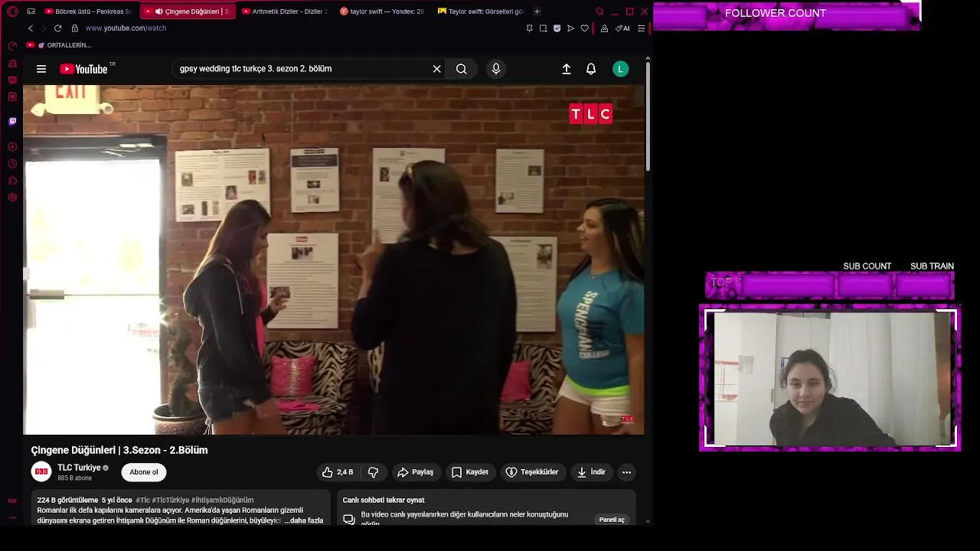Open Twitch from the Opera sidebar

click(x=12, y=121)
